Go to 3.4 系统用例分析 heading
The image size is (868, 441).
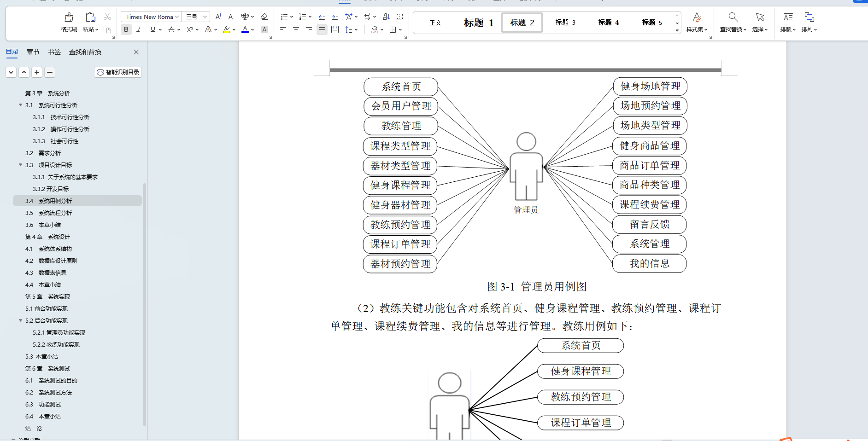77,201
